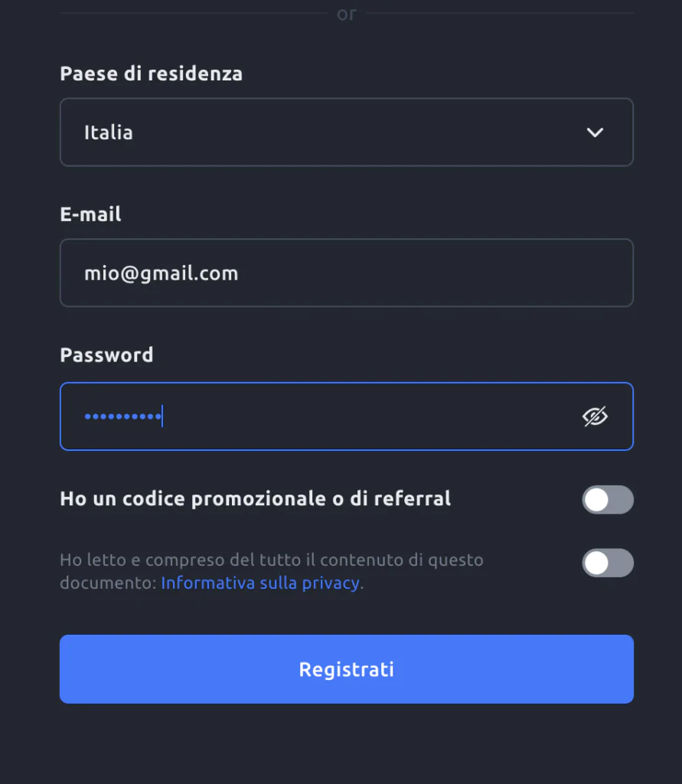The width and height of the screenshot is (682, 784).
Task: Show the hidden password with eye icon
Action: click(595, 416)
